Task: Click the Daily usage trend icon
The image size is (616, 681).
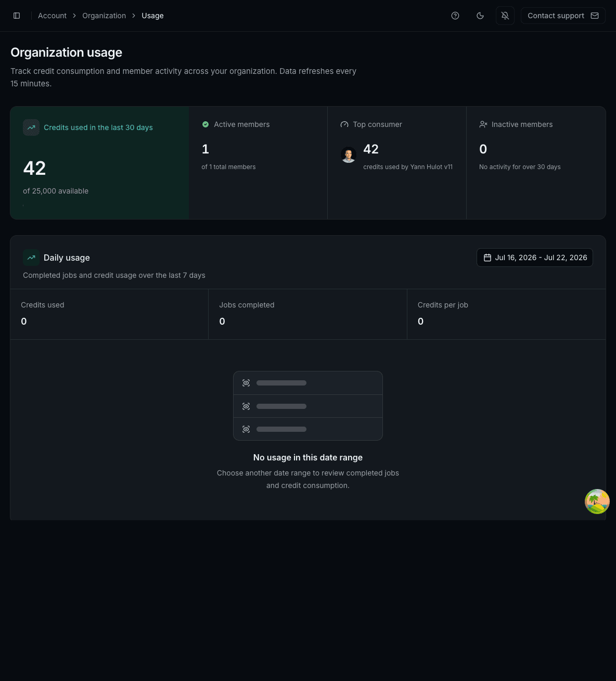Action: (x=31, y=258)
